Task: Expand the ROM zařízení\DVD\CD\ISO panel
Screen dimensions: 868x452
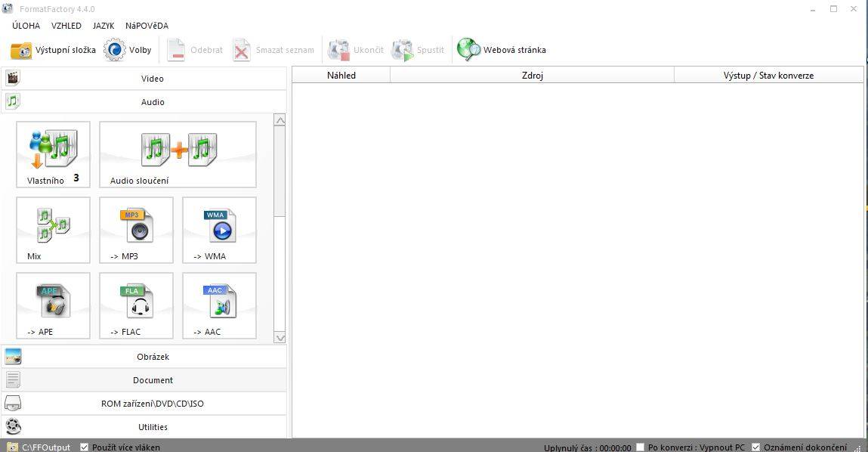Action: 144,404
